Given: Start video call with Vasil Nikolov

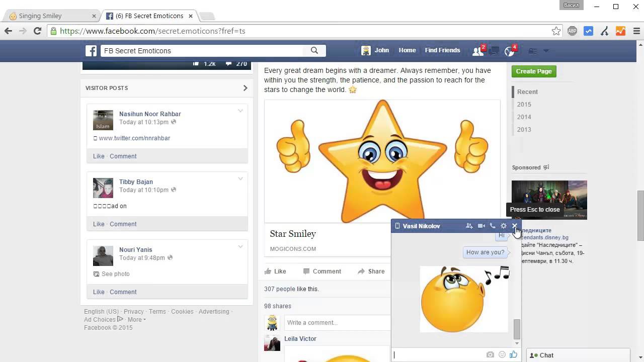Looking at the screenshot, I should (x=481, y=226).
